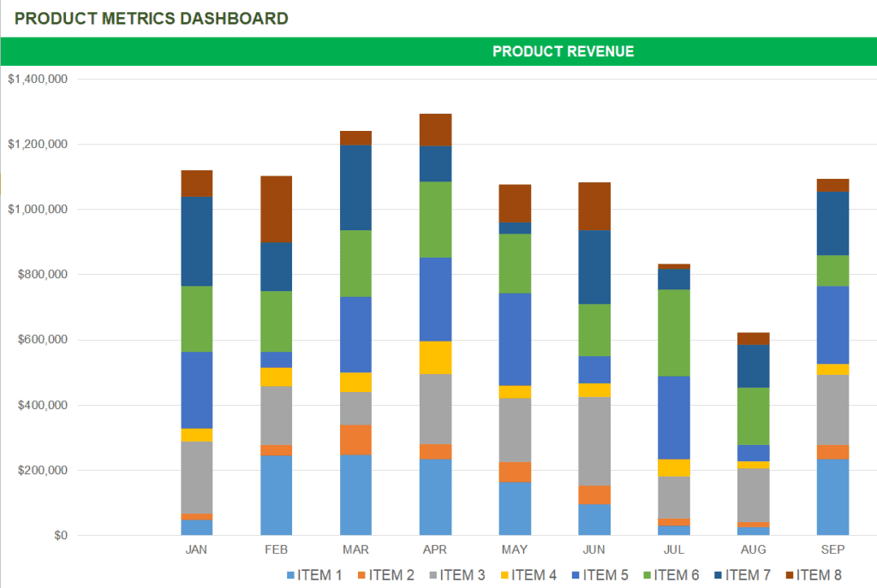Click the ITEM 7 segment in JAN bar

tap(197, 241)
